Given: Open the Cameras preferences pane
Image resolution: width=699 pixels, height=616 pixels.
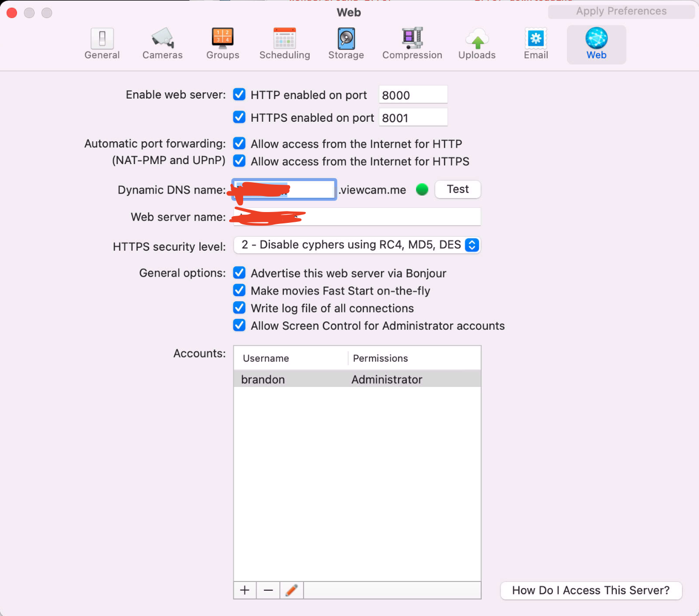Looking at the screenshot, I should pos(163,44).
